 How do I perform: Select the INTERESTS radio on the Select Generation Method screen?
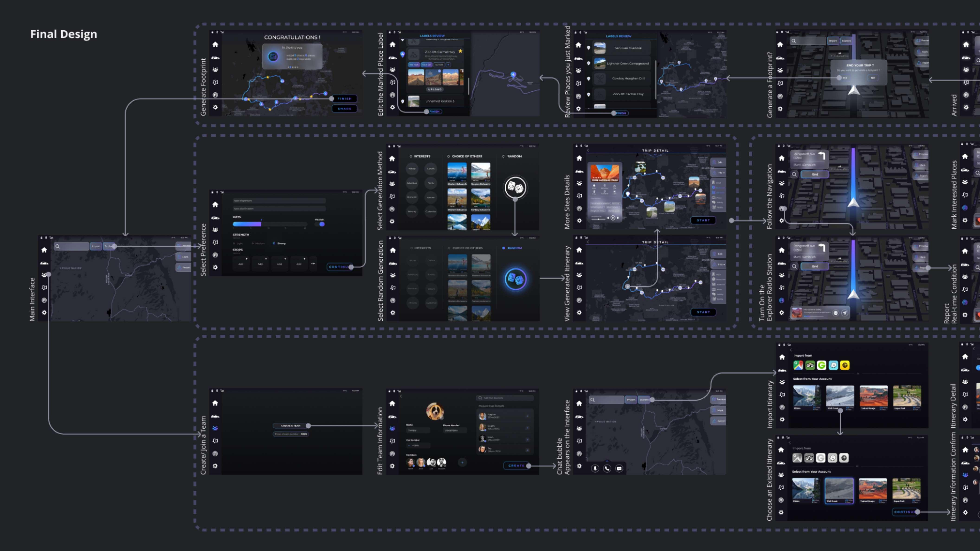coord(411,156)
